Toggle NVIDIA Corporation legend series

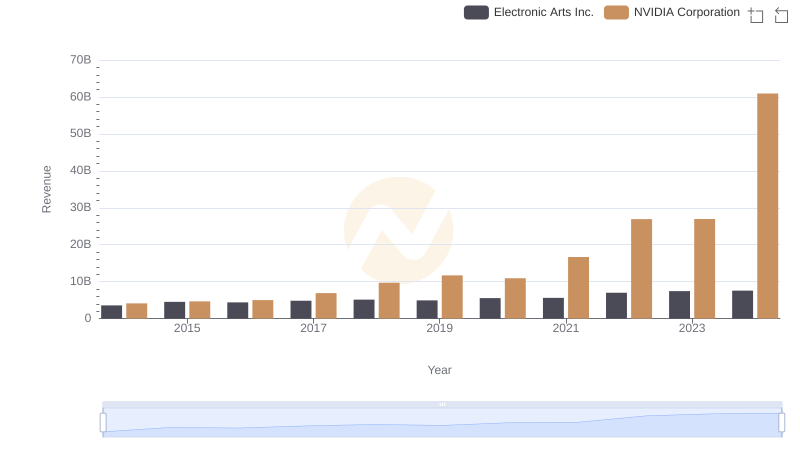[x=671, y=12]
